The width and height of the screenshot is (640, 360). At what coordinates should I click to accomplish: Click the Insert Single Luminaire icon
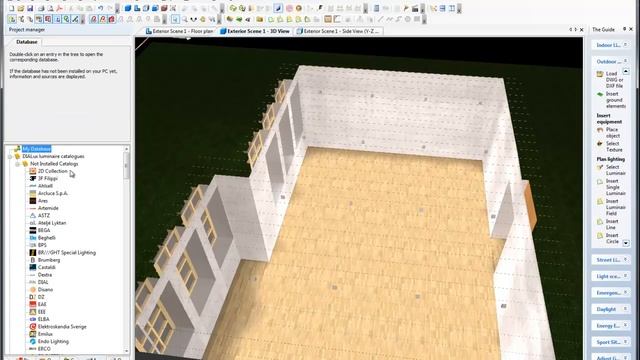(x=600, y=182)
